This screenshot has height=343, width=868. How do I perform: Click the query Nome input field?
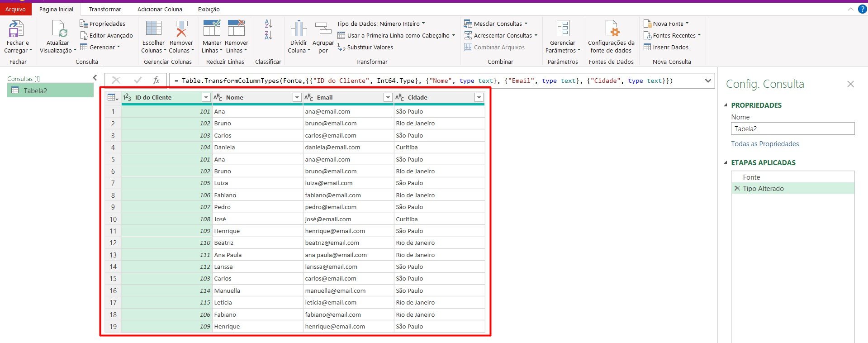792,129
